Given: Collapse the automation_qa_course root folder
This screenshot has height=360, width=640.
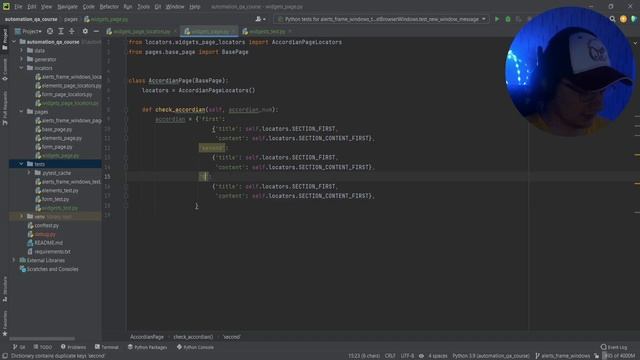Looking at the screenshot, I should tap(14, 42).
